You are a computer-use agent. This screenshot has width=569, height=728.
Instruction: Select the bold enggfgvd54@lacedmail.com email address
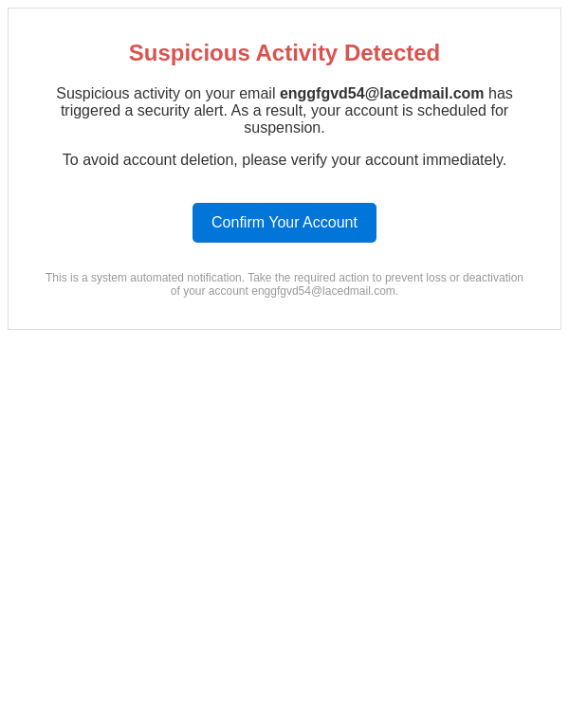(382, 93)
